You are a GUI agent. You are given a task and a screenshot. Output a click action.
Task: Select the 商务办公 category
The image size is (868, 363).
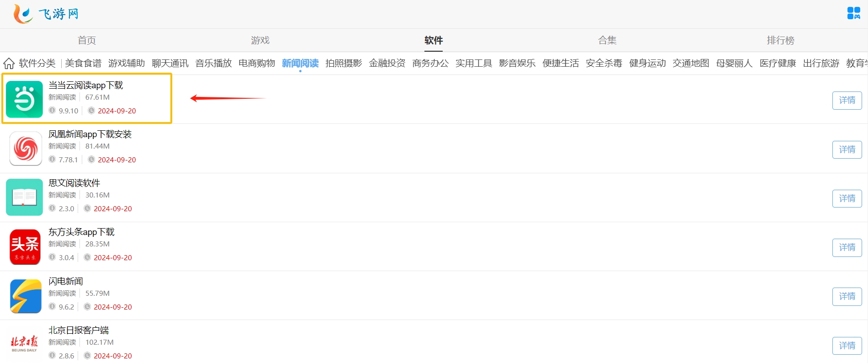click(x=430, y=63)
